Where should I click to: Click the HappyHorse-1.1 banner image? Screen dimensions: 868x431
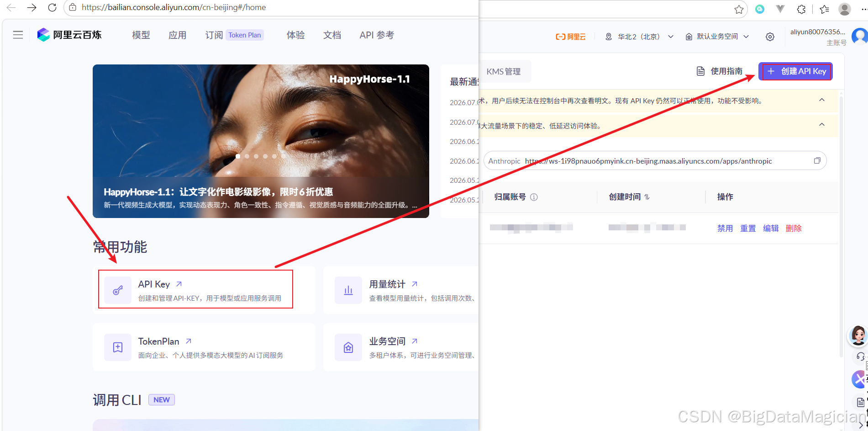(x=261, y=141)
